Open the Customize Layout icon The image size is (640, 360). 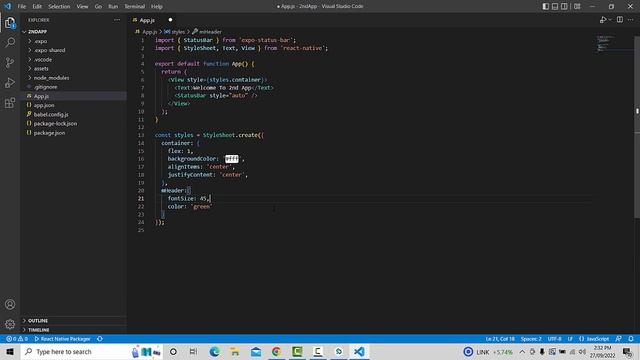[577, 7]
